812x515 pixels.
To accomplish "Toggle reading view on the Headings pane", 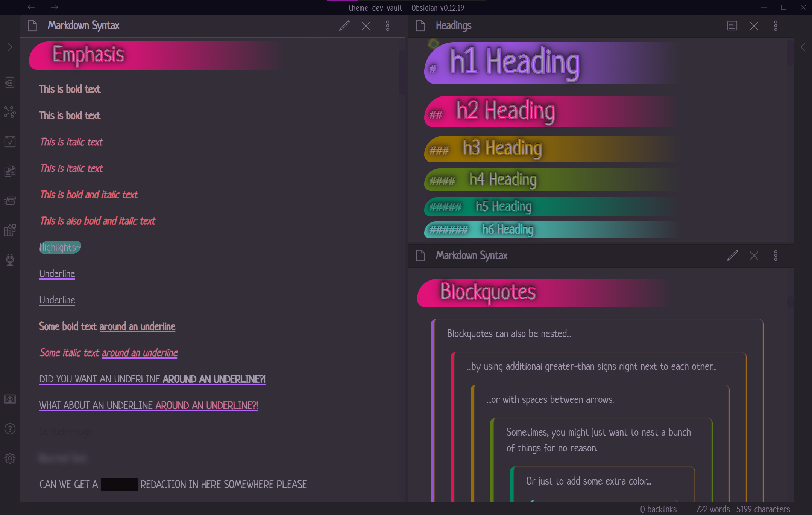I will (732, 26).
